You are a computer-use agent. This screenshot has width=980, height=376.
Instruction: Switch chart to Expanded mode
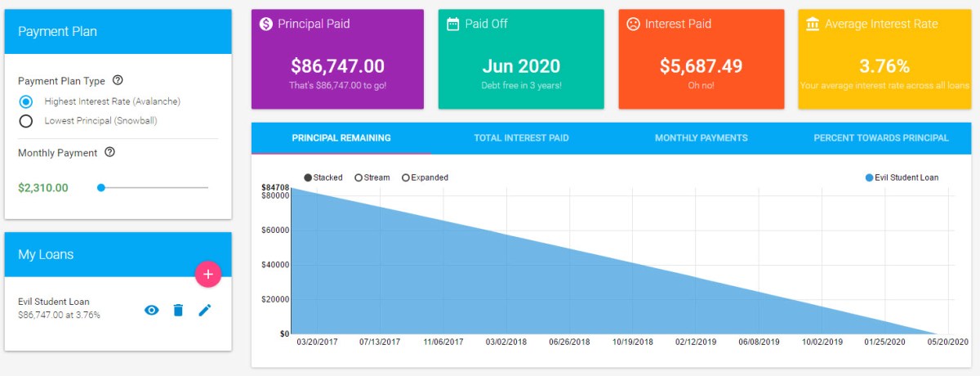406,177
